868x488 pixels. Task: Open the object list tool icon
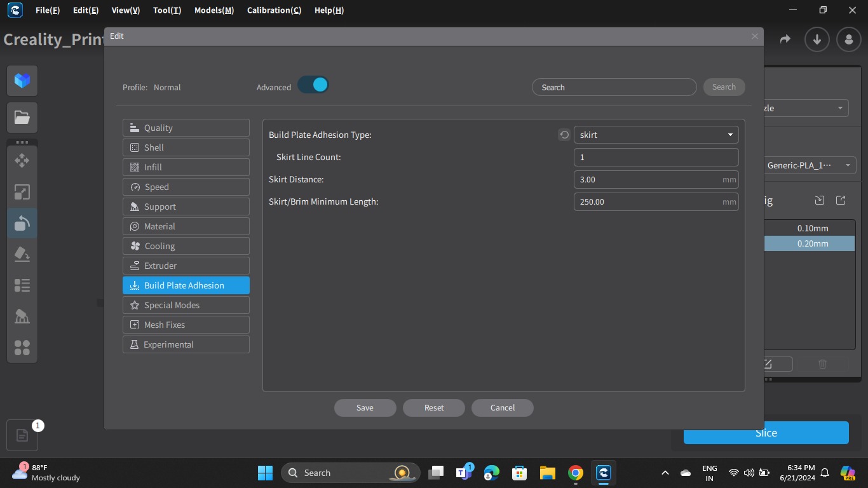click(x=22, y=285)
